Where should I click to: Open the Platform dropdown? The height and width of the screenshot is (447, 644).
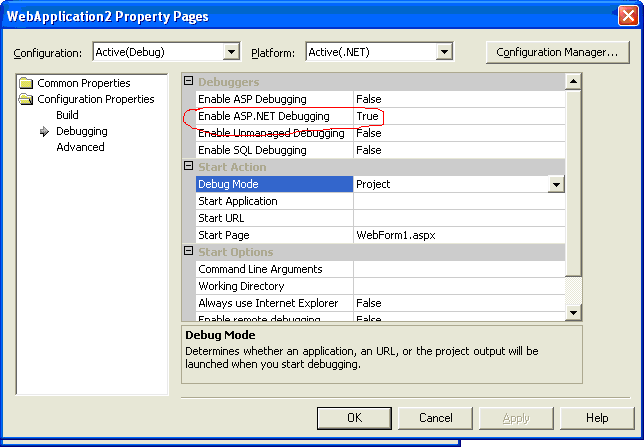pyautogui.click(x=444, y=52)
